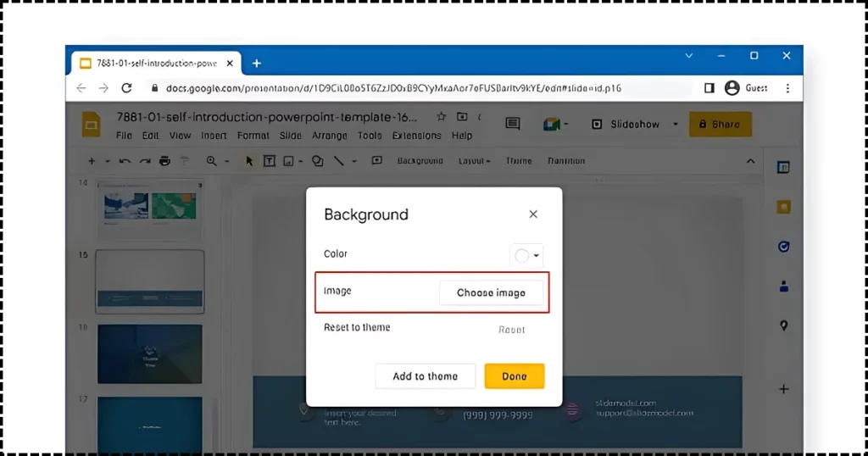Viewport: 868px width, 456px height.
Task: Open the Calendar side panel icon
Action: [x=783, y=167]
